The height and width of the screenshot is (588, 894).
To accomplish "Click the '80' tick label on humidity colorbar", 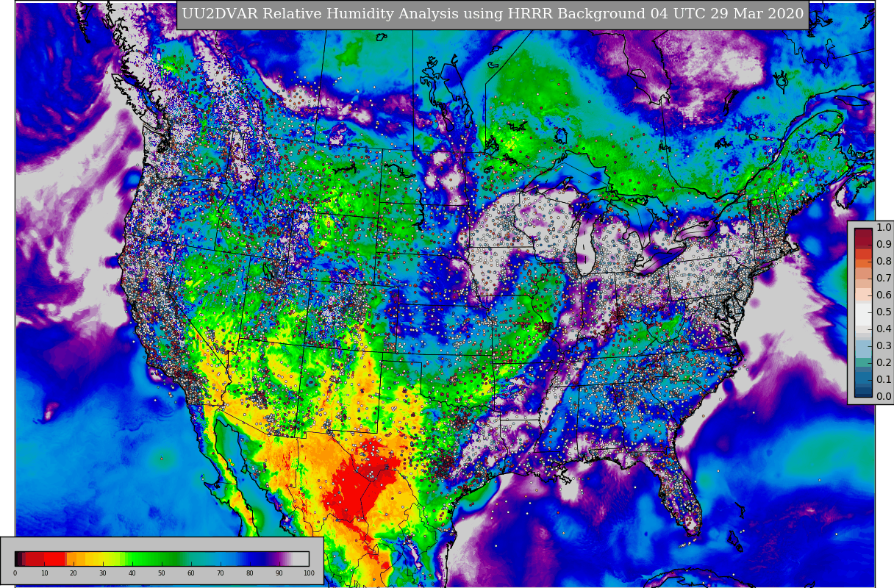I will pos(250,573).
